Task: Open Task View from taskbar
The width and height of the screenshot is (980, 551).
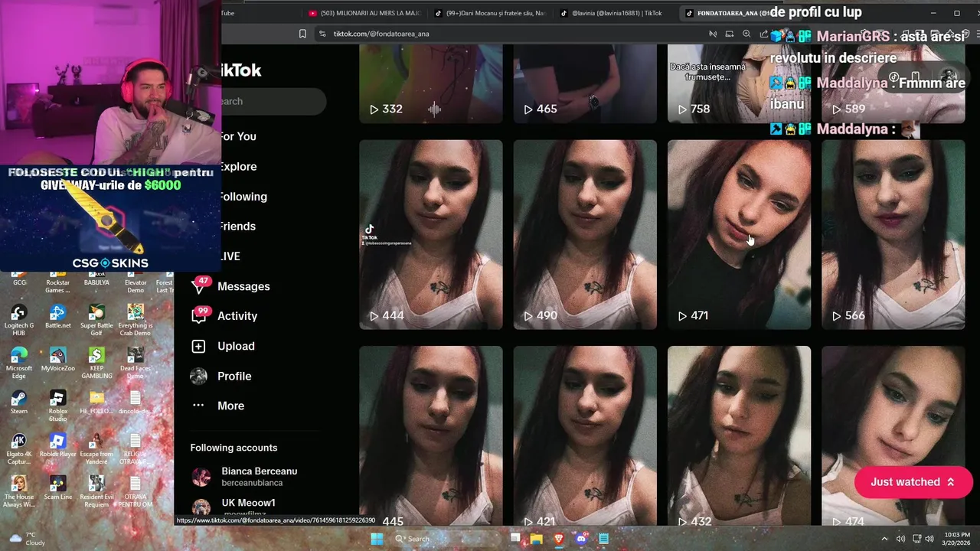Action: tap(515, 539)
